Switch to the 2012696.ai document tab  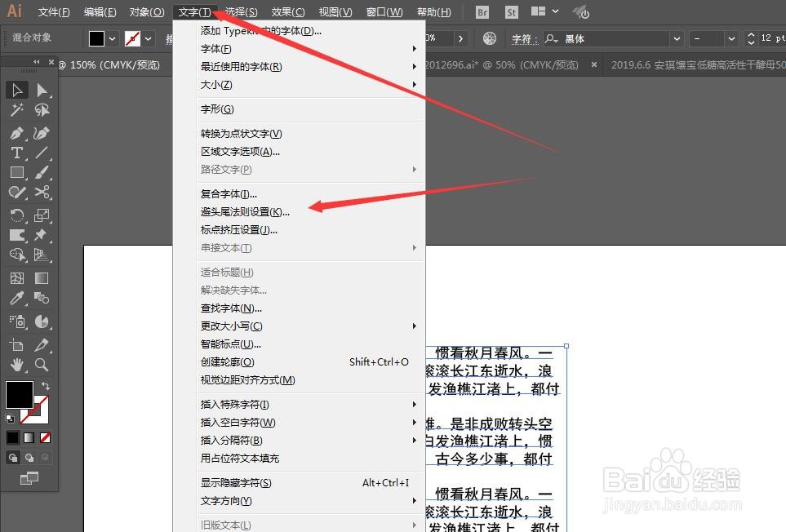[502, 65]
